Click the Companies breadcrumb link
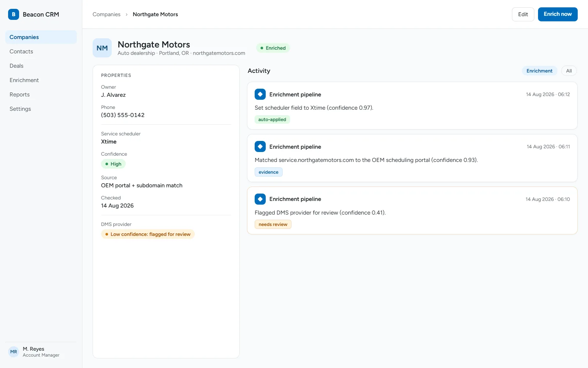The height and width of the screenshot is (368, 588). pos(107,14)
